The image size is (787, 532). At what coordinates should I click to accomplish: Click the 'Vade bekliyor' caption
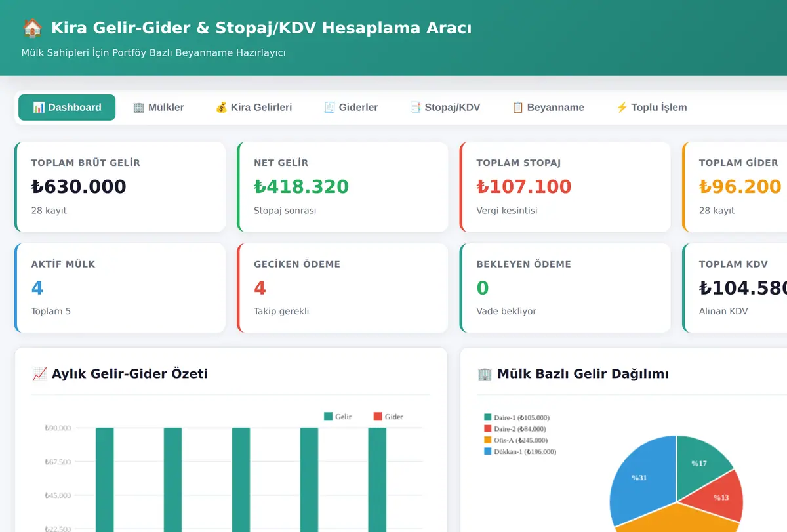tap(506, 311)
